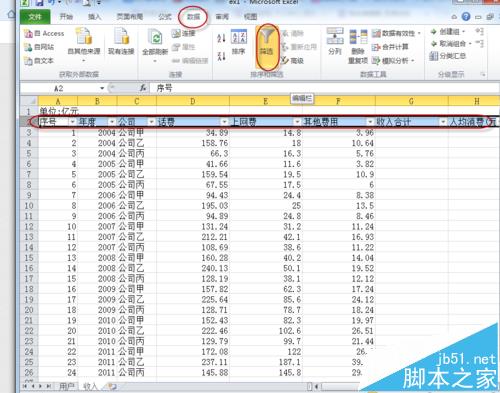Switch to the 用户 sheet tab
The width and height of the screenshot is (500, 393).
coord(67,386)
